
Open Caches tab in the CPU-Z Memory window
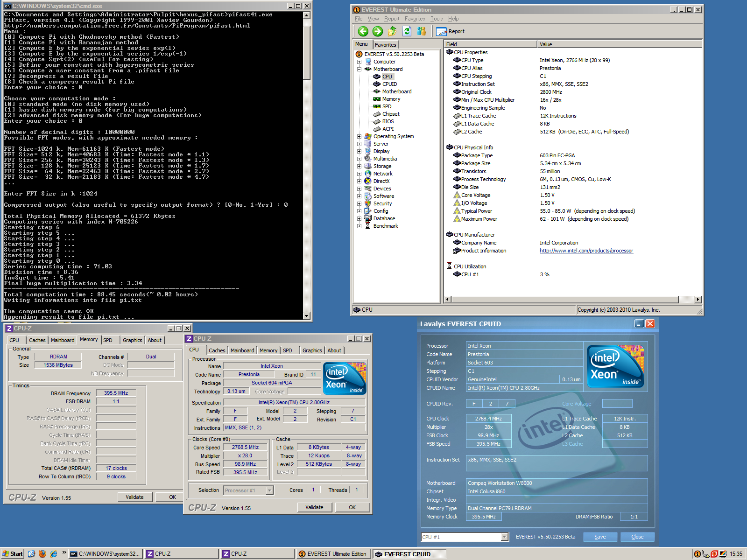(x=37, y=340)
